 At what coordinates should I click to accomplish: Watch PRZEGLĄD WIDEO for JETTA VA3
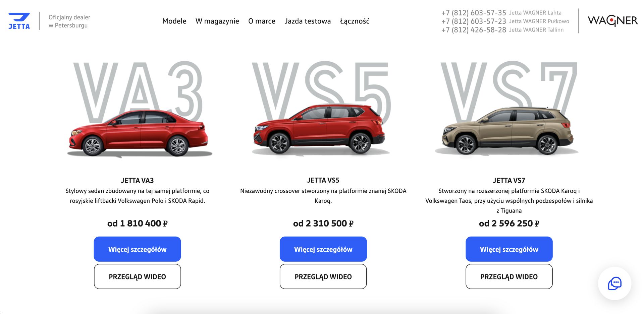[x=137, y=276]
